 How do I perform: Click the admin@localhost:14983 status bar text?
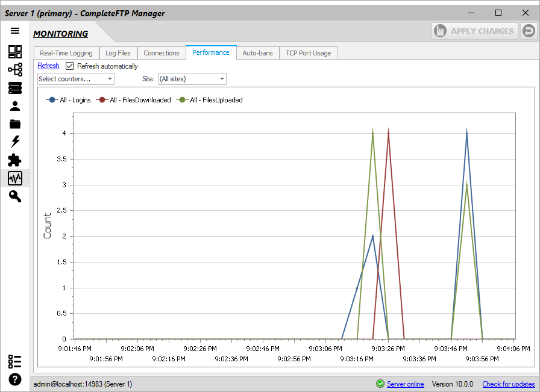coord(83,384)
